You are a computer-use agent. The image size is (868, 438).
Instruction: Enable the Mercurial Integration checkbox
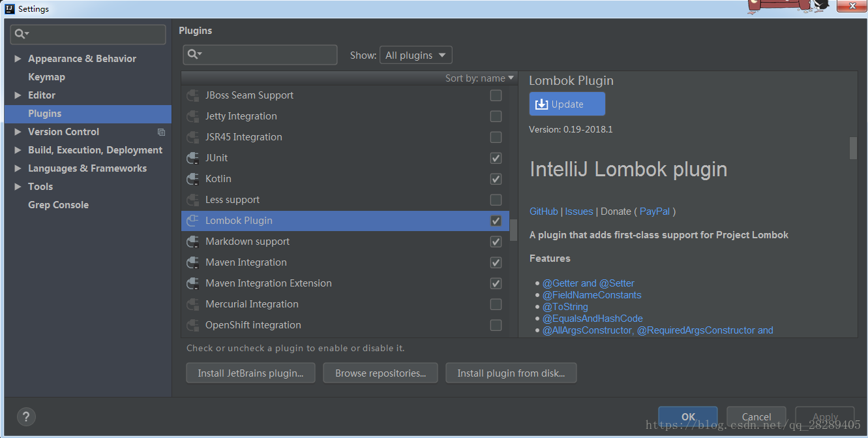[496, 304]
